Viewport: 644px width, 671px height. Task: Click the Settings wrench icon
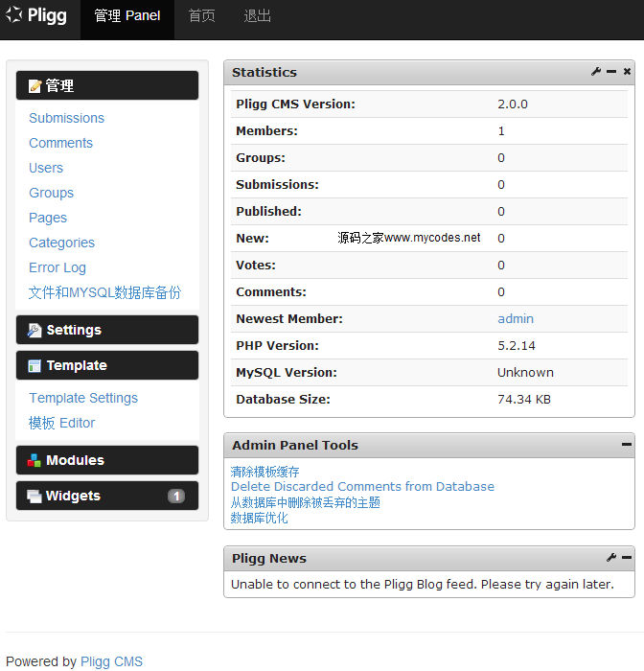(x=34, y=330)
